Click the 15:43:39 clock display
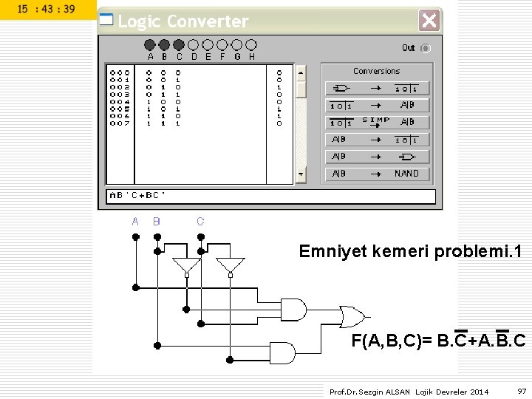532x399 pixels. (x=46, y=9)
